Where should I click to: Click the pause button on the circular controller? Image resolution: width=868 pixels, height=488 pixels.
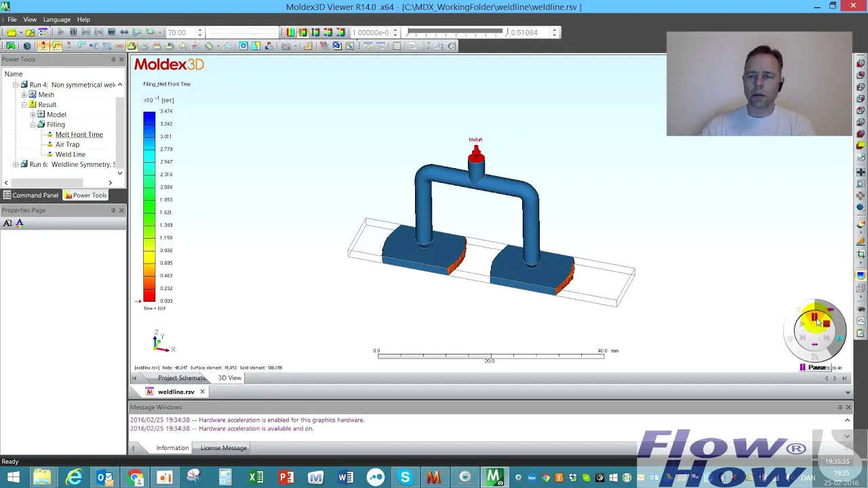tap(814, 317)
